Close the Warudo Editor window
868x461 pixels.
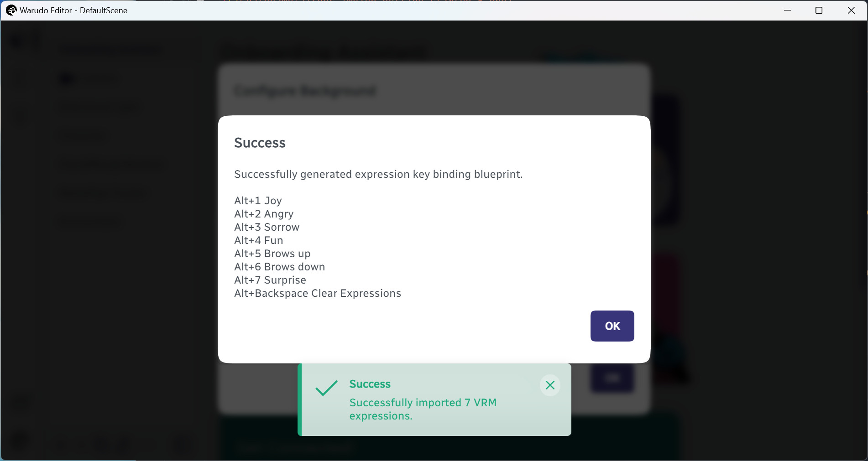click(x=851, y=10)
